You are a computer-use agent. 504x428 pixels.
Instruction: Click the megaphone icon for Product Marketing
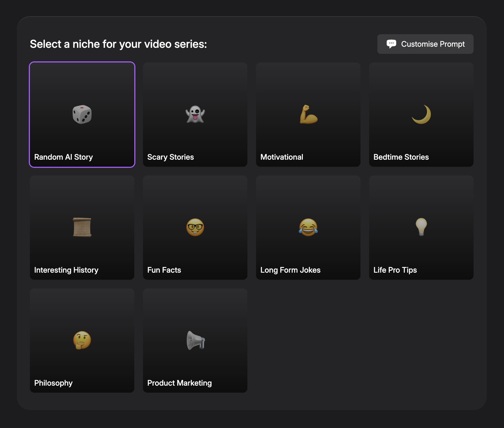click(x=196, y=340)
